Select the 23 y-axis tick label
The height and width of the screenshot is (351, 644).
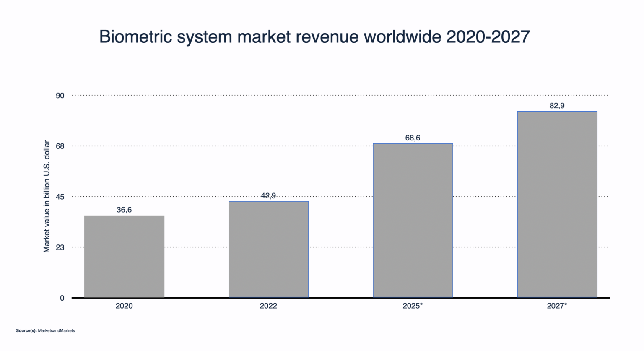[x=60, y=247]
